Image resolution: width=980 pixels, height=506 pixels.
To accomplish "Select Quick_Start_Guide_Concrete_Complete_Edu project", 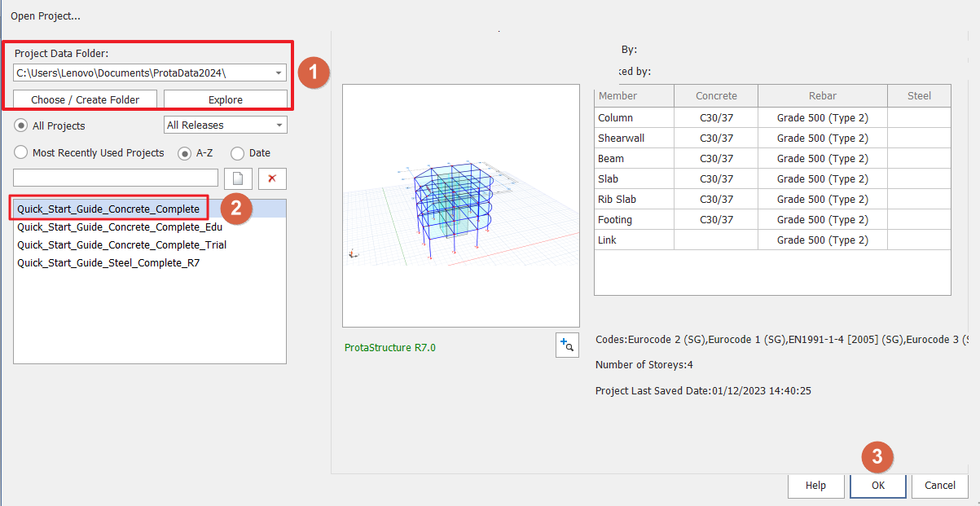I will pos(120,227).
